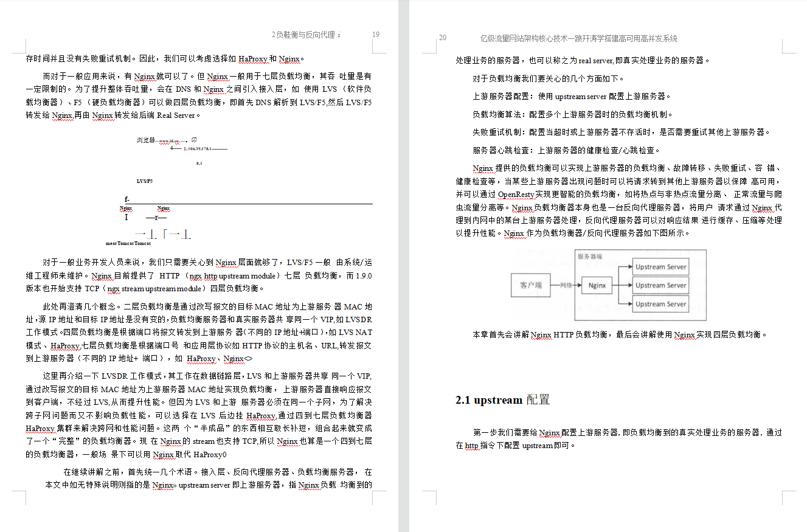Click the Nginx box in the server diagram
This screenshot has height=532, width=807.
pyautogui.click(x=597, y=286)
